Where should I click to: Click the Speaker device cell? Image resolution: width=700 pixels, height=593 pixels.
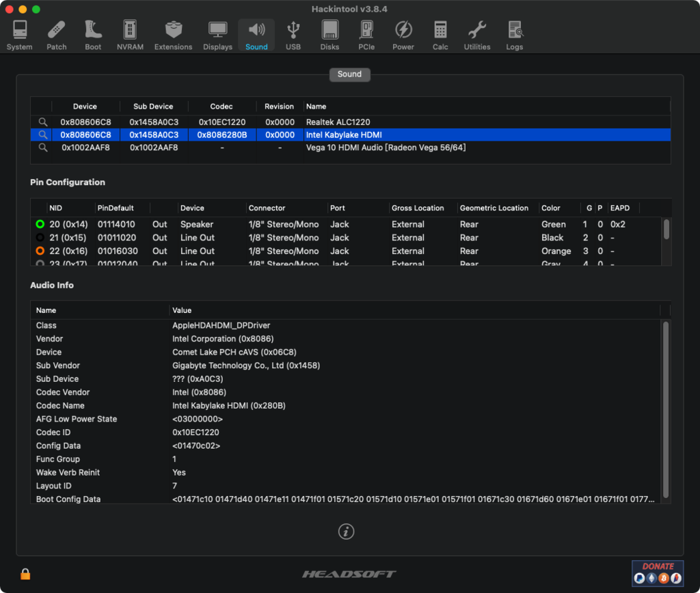pyautogui.click(x=197, y=224)
